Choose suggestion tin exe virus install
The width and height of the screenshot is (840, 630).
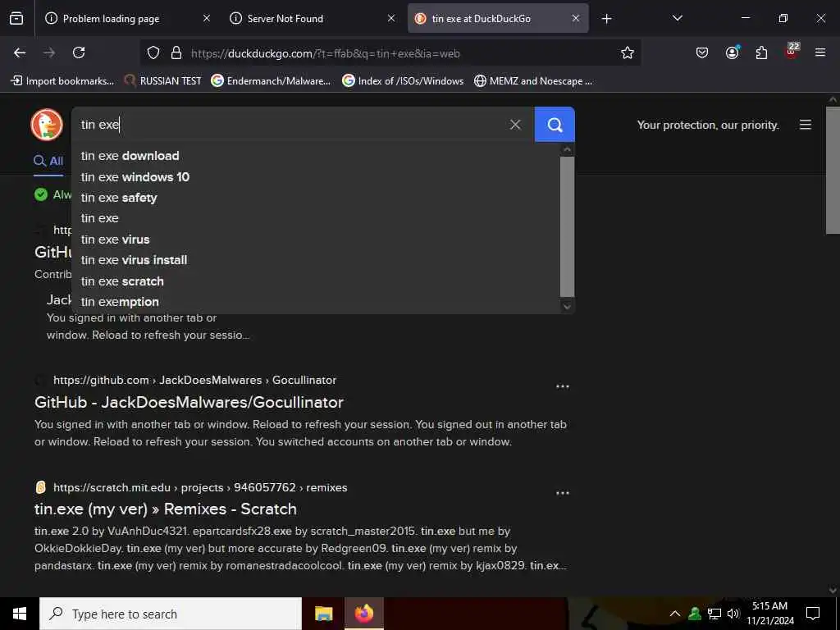(316, 260)
